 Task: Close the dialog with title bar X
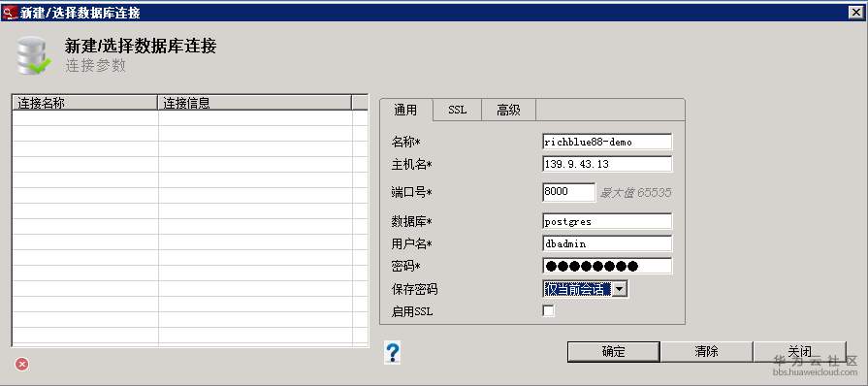click(855, 13)
